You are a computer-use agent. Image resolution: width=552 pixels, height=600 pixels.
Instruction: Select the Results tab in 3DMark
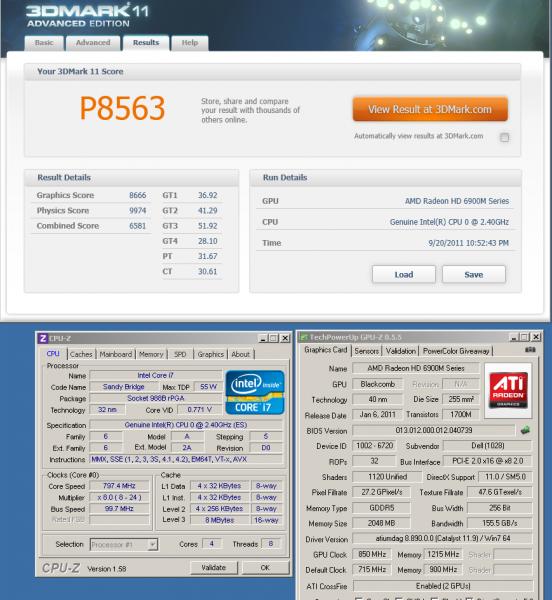[x=146, y=43]
